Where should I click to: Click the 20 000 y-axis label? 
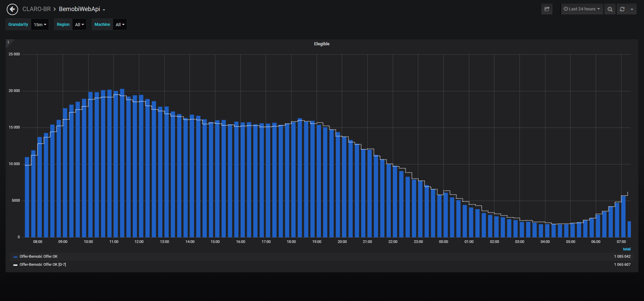click(x=14, y=91)
